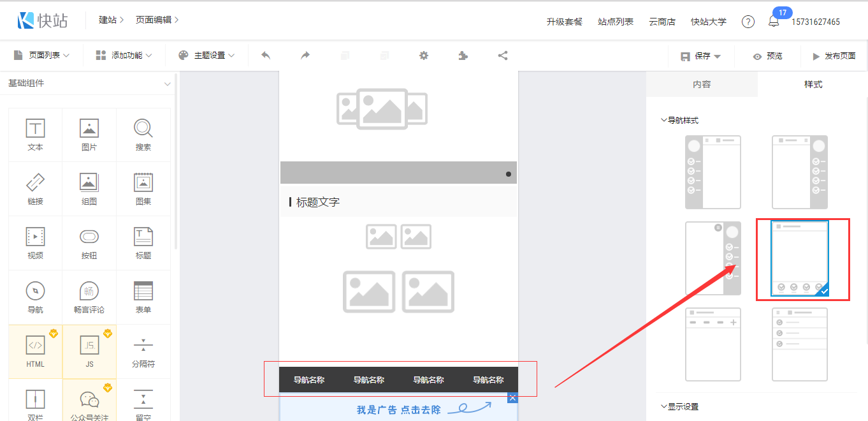Viewport: 868px width, 421px height.
Task: Select the 视频 video component
Action: pos(36,243)
